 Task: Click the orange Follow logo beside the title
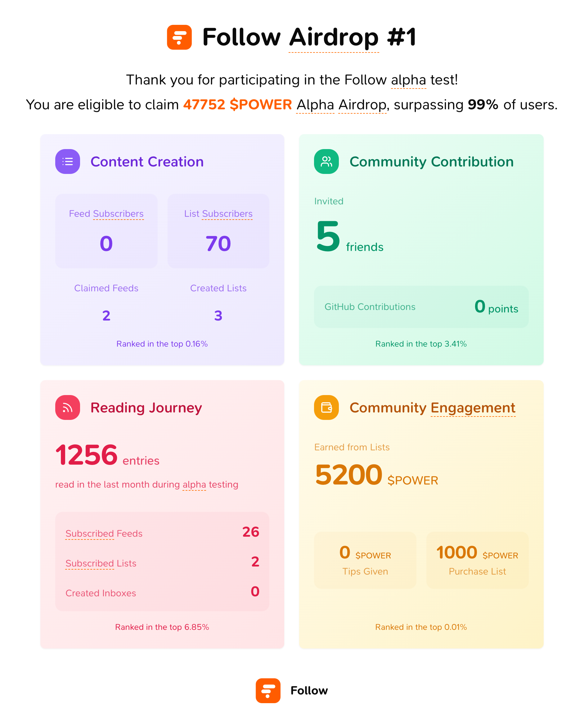point(179,37)
